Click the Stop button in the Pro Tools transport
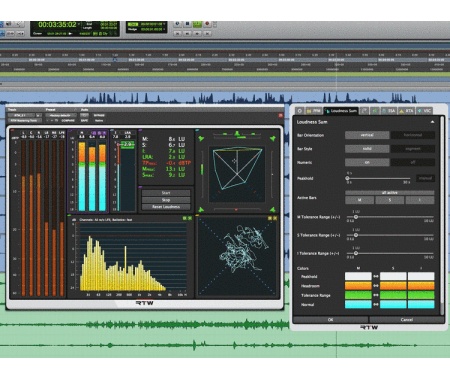Screen dimensions: 450x380 click(x=188, y=24)
